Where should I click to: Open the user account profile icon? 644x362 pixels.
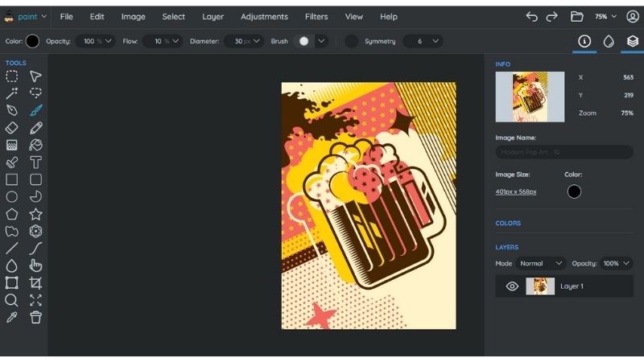[x=633, y=16]
